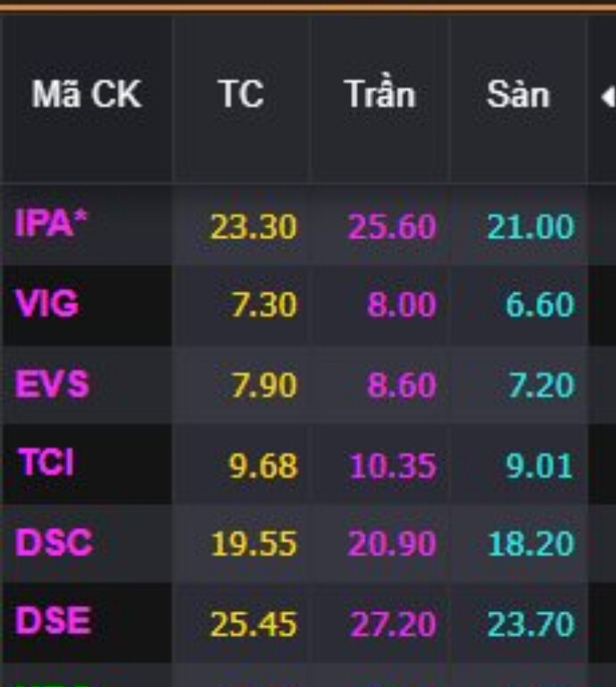This screenshot has height=687, width=616.
Task: Open the TCI stock symbol
Action: tap(46, 464)
